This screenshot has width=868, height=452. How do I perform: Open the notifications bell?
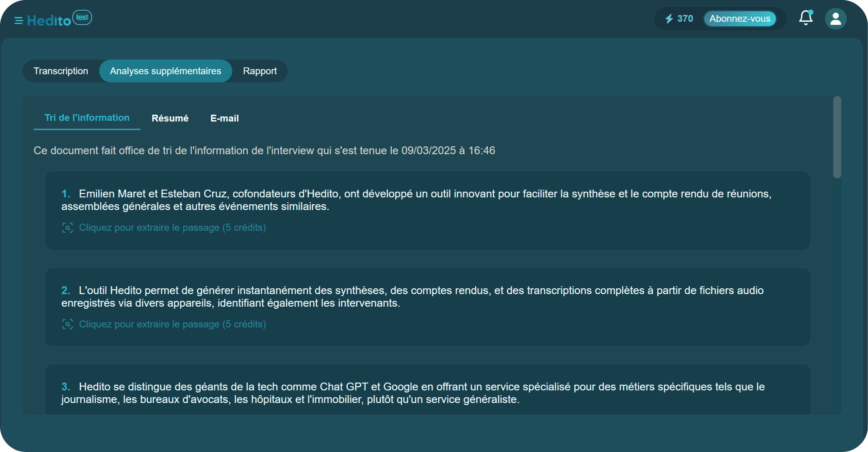(x=806, y=18)
